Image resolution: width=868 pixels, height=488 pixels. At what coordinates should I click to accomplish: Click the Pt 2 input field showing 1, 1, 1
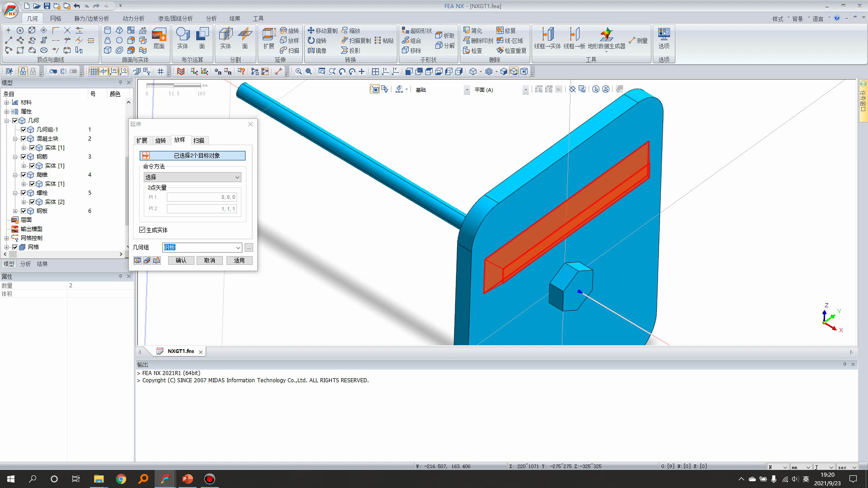point(202,208)
